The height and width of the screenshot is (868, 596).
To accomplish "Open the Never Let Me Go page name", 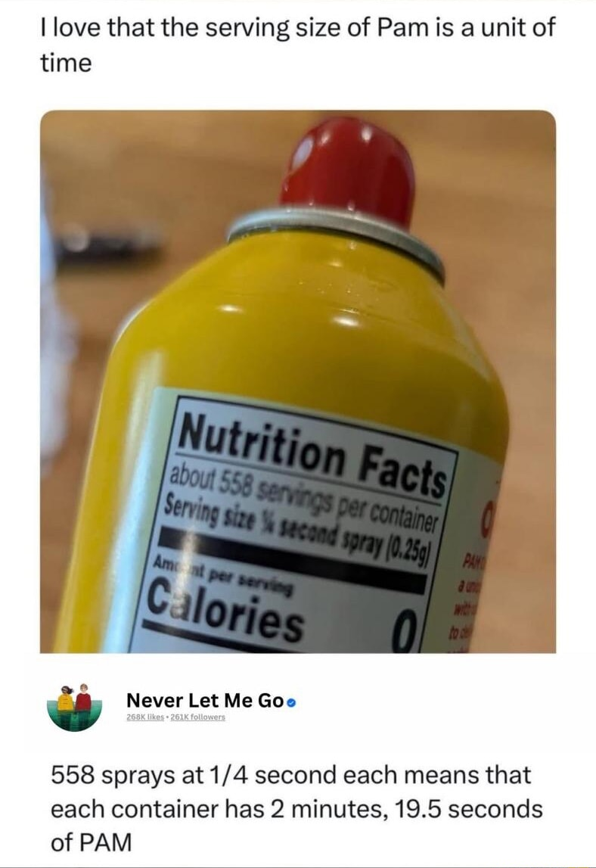I will [x=206, y=700].
